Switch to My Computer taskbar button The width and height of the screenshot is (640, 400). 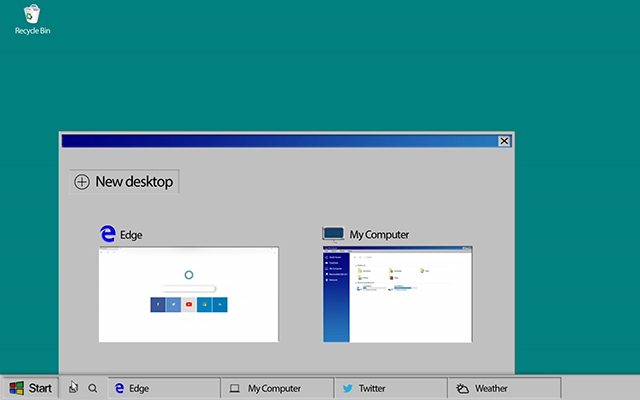click(278, 388)
